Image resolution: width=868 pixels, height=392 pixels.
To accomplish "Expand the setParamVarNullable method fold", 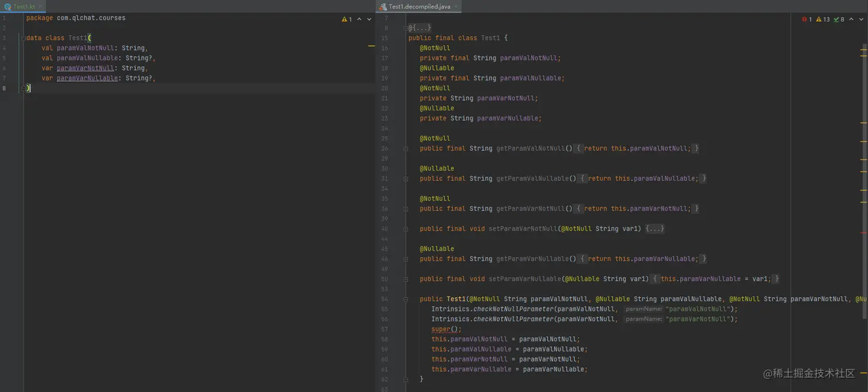I will tap(405, 279).
